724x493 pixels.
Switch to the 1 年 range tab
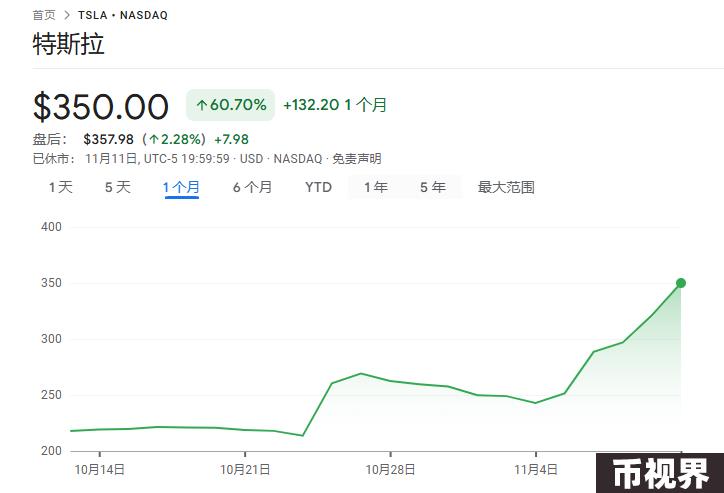pos(376,187)
